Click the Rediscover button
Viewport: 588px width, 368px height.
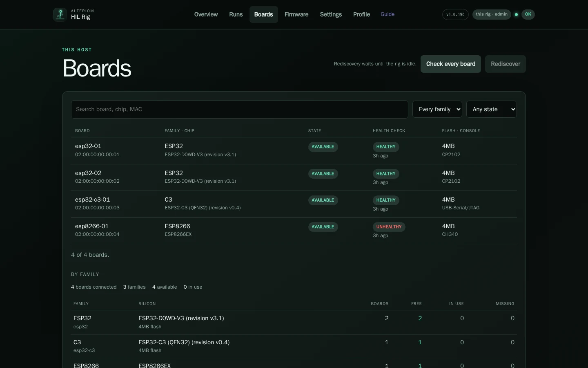(506, 64)
